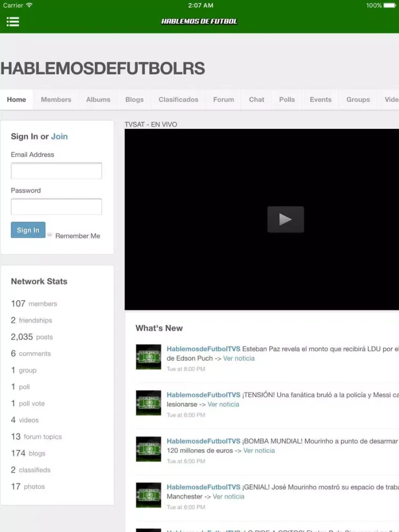Screen dimensions: 399x532
Task: Open avatar of BOMBA MUNDIAL post
Action: (x=148, y=449)
